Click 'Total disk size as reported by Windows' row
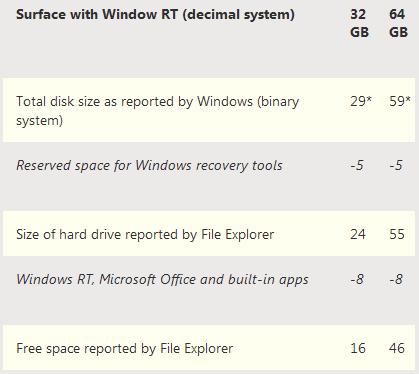The image size is (419, 374). 209,110
